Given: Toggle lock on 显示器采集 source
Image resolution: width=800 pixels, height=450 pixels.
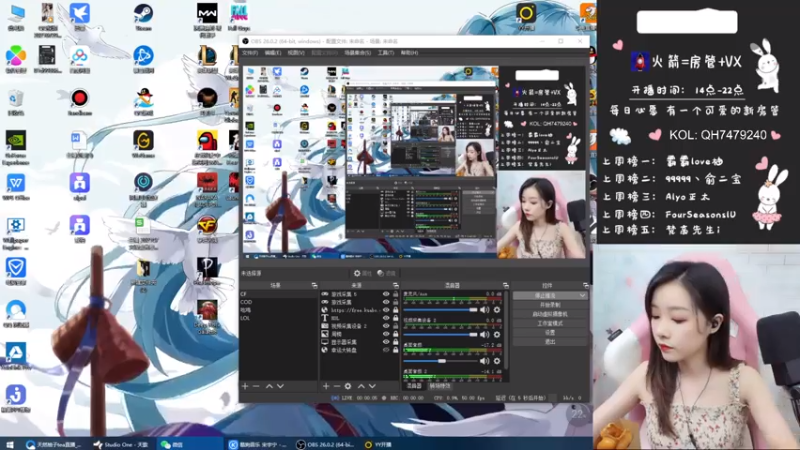Looking at the screenshot, I should tap(395, 342).
